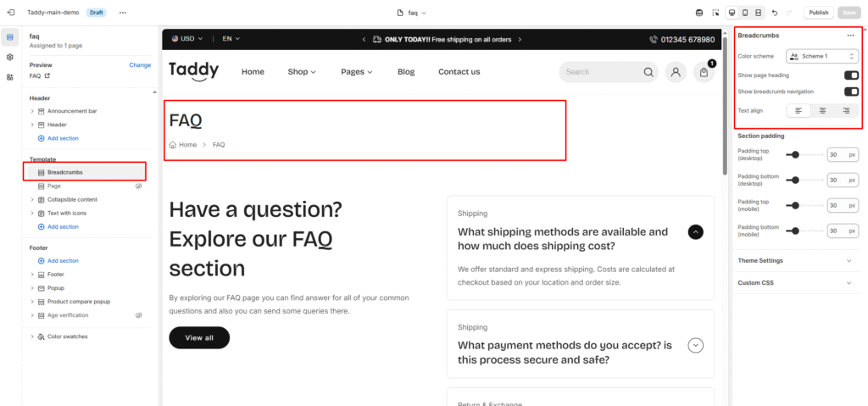Activate the inspector selection tool icon
The height and width of the screenshot is (406, 868).
tap(715, 13)
